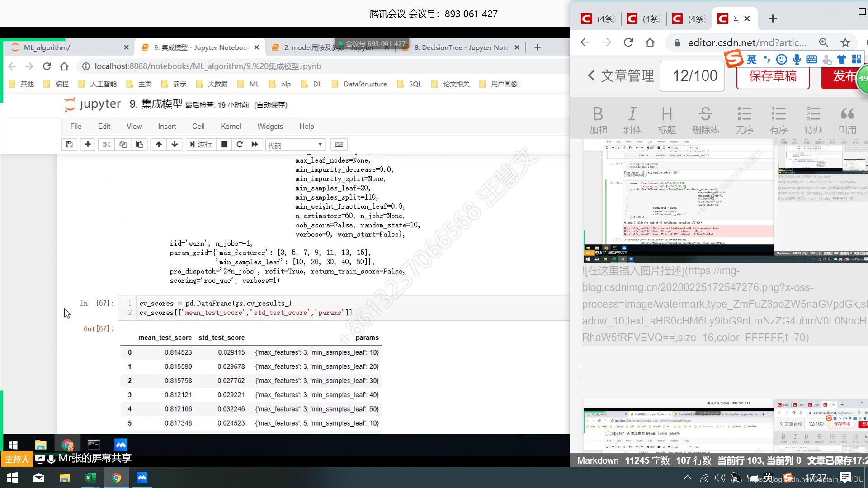The width and height of the screenshot is (868, 488).
Task: Open the 用户画像 bookmark folder
Action: 498,84
